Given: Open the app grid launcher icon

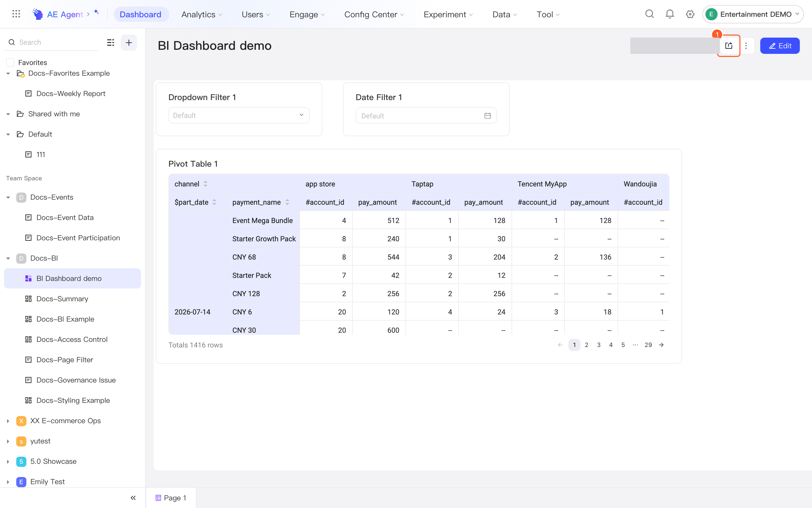Looking at the screenshot, I should click(16, 14).
